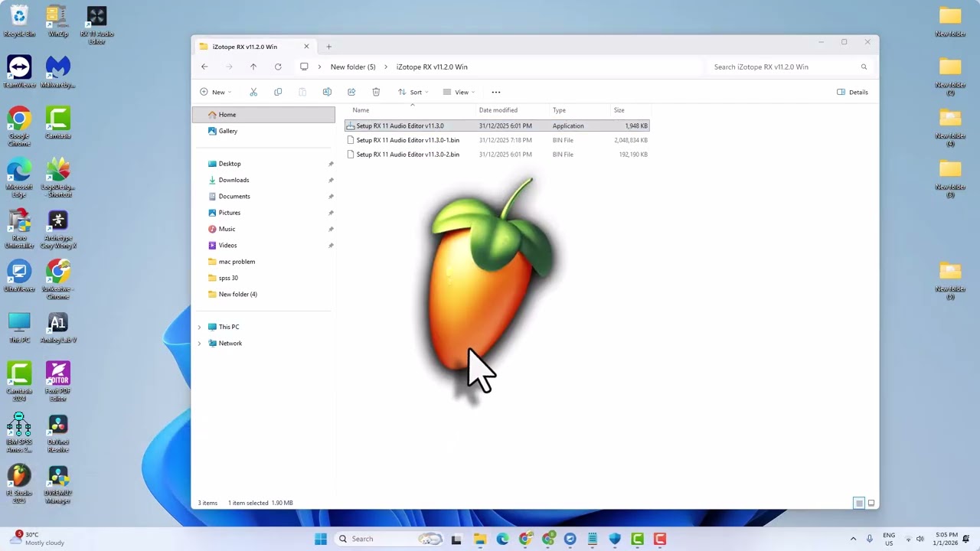Click the Share icon in Explorer toolbar
980x551 pixels.
click(351, 92)
